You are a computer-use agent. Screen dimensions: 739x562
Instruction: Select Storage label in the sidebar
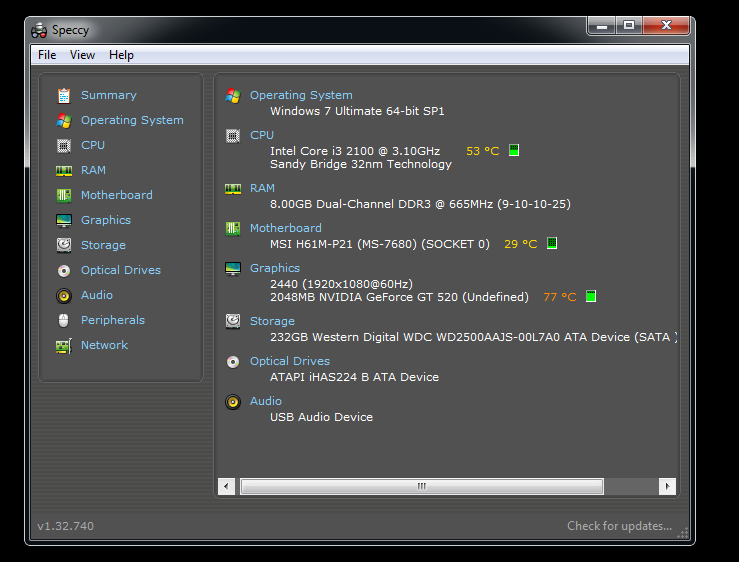[x=103, y=245]
